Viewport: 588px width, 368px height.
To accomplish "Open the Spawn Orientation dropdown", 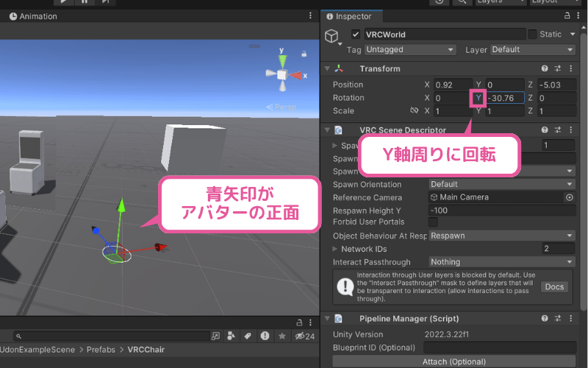I will (502, 184).
